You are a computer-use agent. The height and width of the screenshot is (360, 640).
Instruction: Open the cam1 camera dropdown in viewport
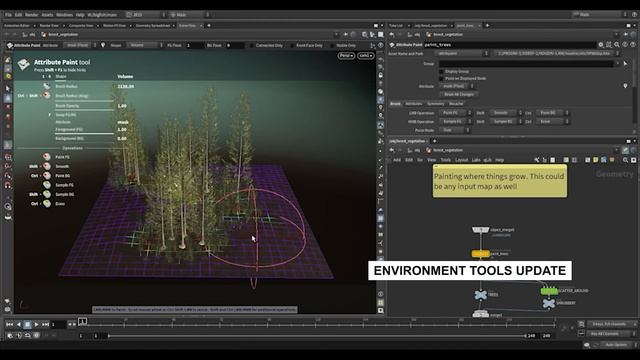point(366,56)
